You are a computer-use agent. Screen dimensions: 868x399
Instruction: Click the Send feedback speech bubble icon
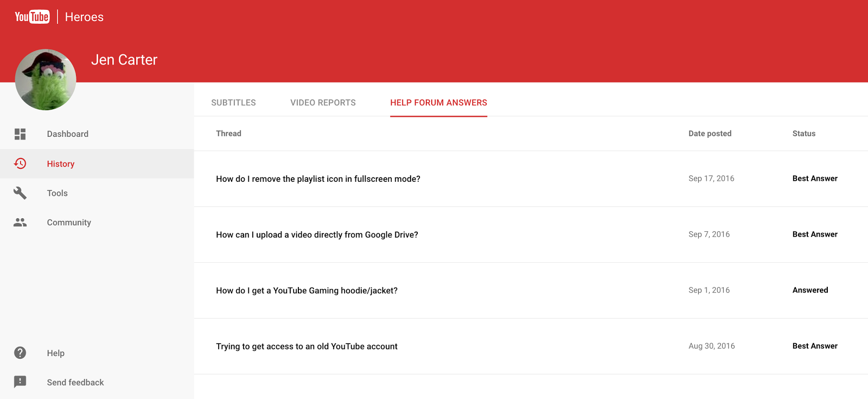[20, 382]
